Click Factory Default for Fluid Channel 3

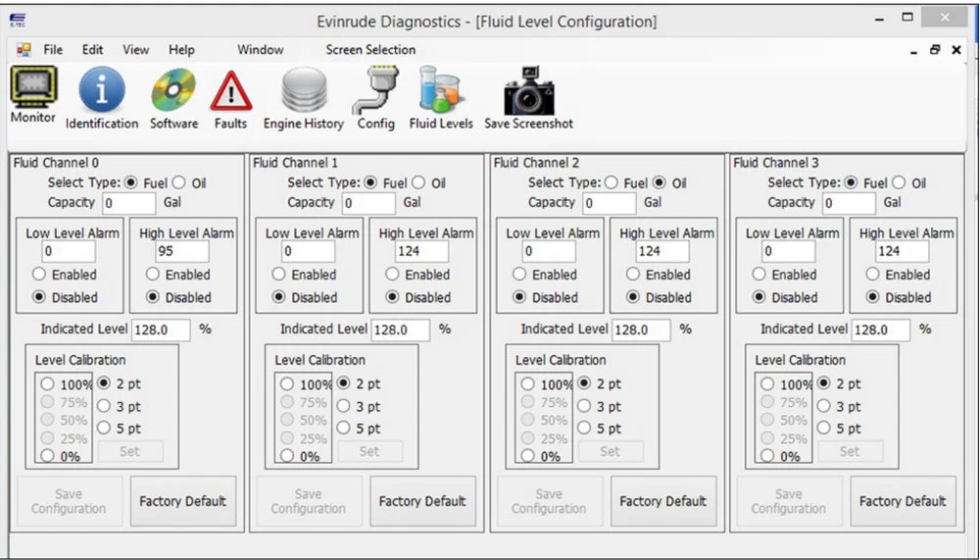pos(904,501)
